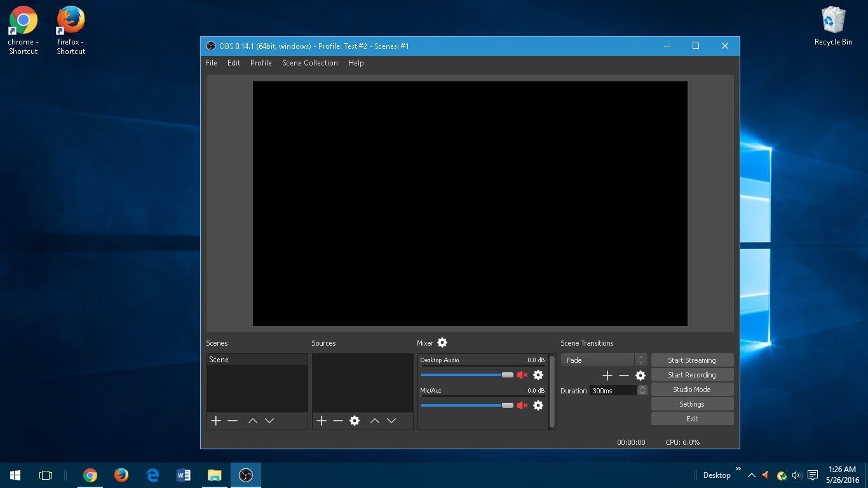
Task: Click the Start Recording button
Action: tap(692, 375)
